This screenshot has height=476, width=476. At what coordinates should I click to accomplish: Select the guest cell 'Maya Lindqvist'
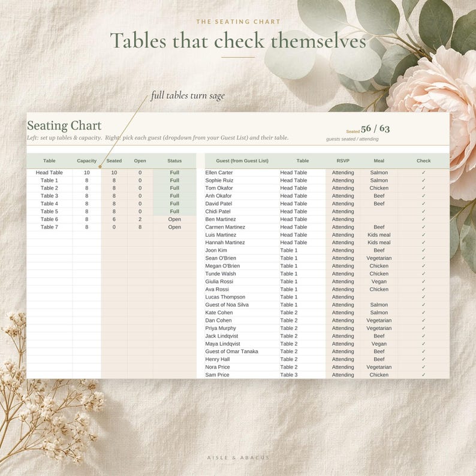click(x=242, y=344)
